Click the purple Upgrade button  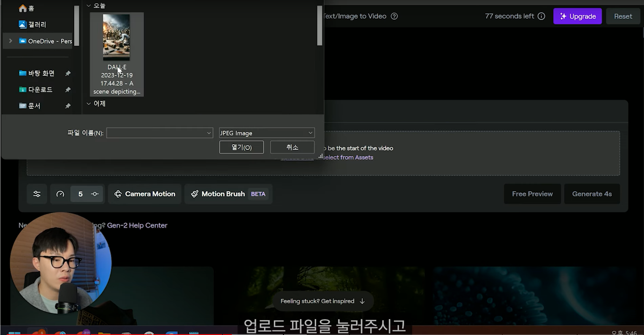tap(577, 16)
